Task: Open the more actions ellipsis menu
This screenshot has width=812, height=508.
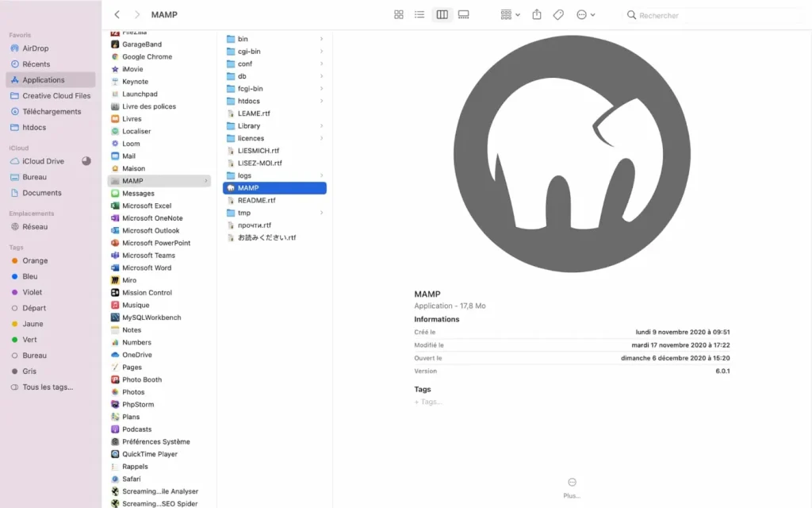Action: pyautogui.click(x=586, y=14)
